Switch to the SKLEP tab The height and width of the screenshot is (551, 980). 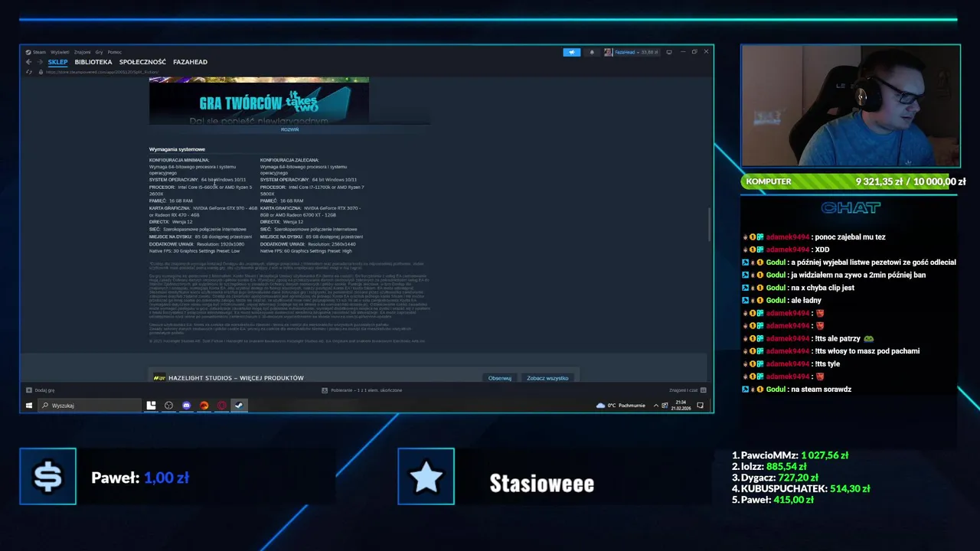click(x=57, y=62)
